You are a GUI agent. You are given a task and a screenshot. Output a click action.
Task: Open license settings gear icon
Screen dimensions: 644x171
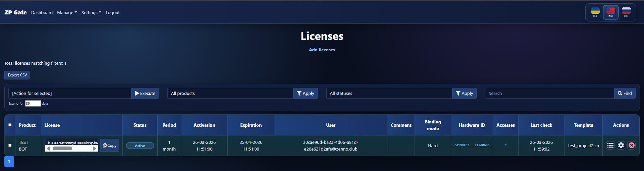(x=621, y=145)
